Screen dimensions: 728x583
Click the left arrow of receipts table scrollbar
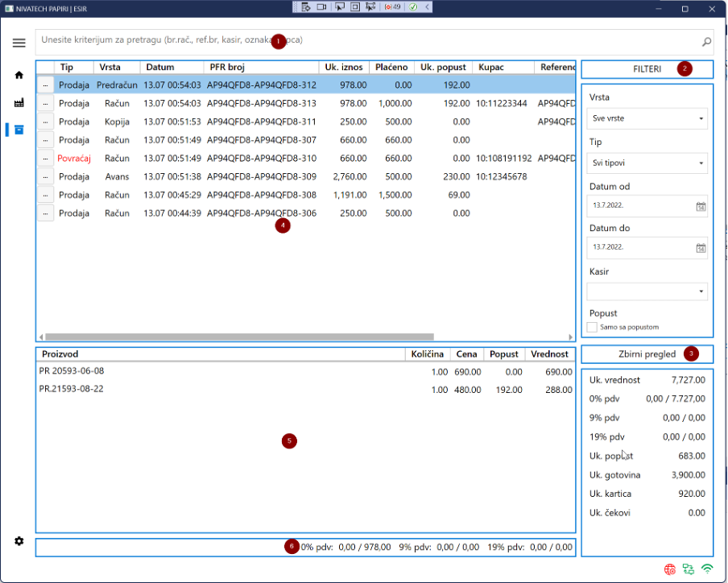point(41,337)
